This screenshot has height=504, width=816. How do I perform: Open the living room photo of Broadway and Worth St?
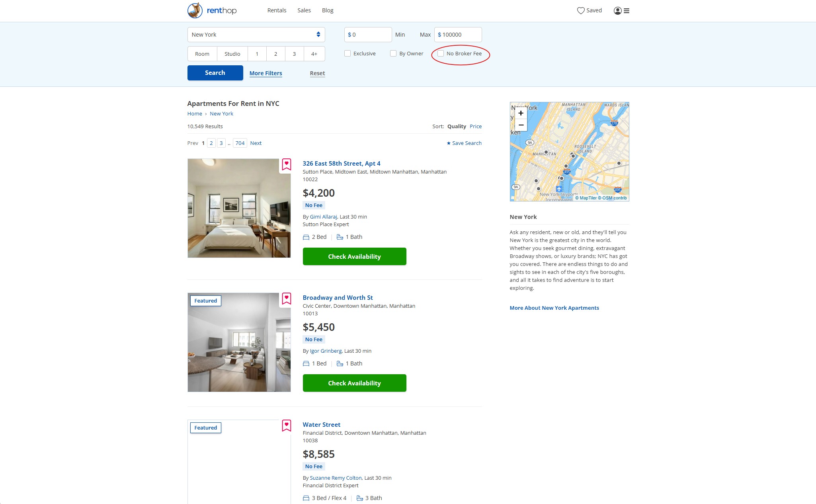pyautogui.click(x=239, y=342)
